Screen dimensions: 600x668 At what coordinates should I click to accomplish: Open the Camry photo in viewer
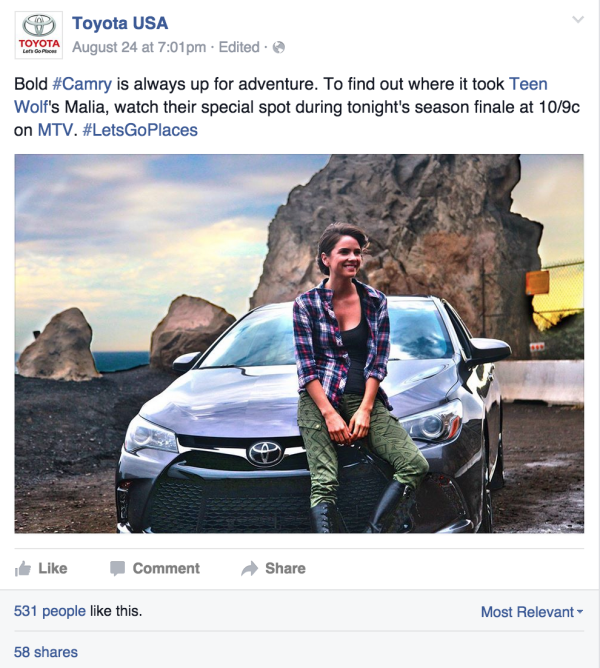[x=299, y=344]
